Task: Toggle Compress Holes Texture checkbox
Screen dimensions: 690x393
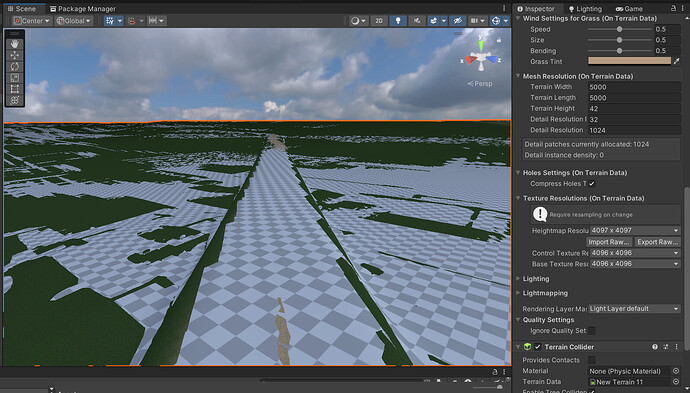Action: coord(592,184)
